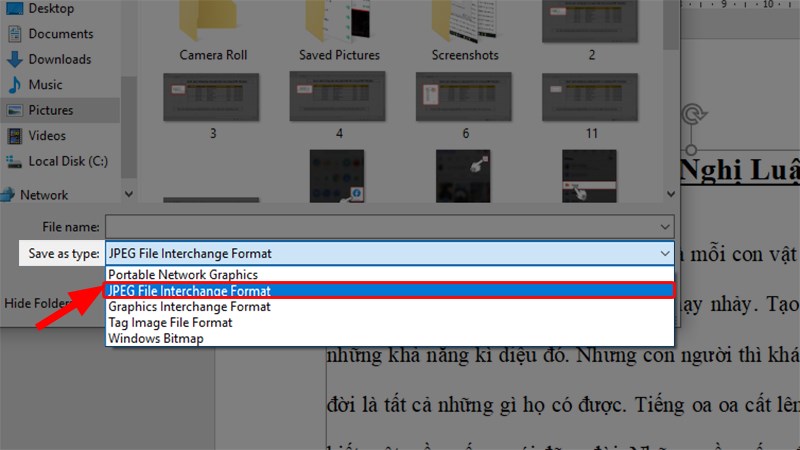This screenshot has width=800, height=450.
Task: Choose the Music note icon
Action: coord(14,85)
